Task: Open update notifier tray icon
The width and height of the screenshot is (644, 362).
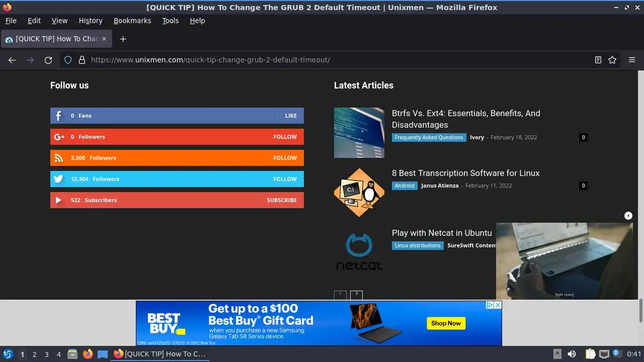Action: pos(616,354)
